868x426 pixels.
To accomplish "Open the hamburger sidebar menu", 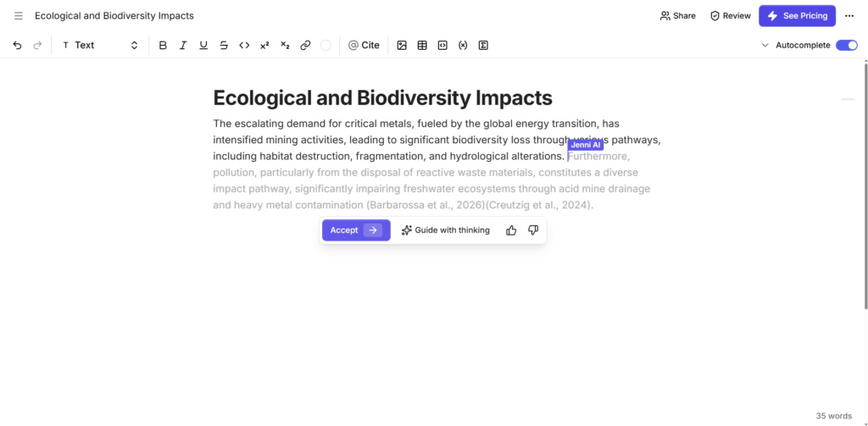I will tap(19, 15).
